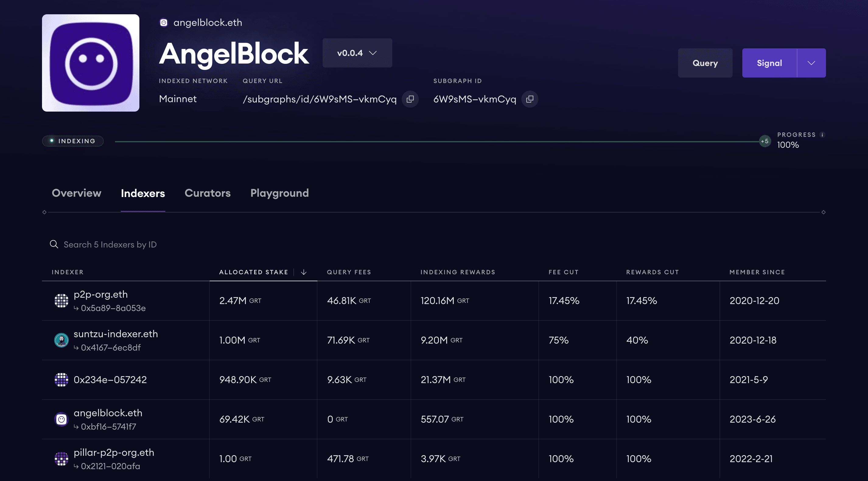
Task: Copy the subgraph ID with copy icon
Action: [x=530, y=99]
